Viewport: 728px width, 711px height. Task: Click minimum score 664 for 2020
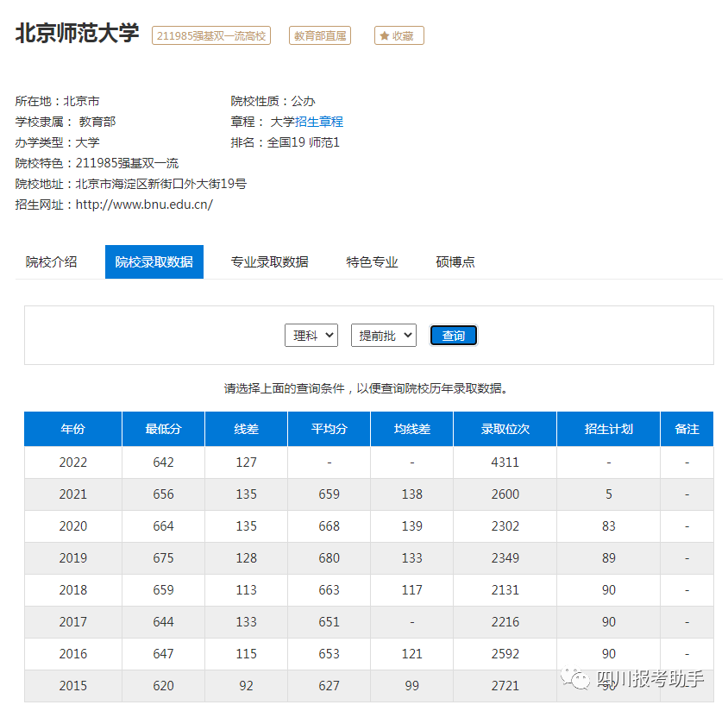[163, 526]
